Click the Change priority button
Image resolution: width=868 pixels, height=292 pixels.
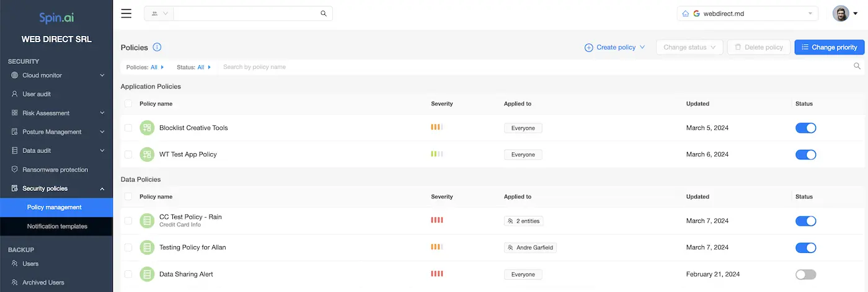829,47
